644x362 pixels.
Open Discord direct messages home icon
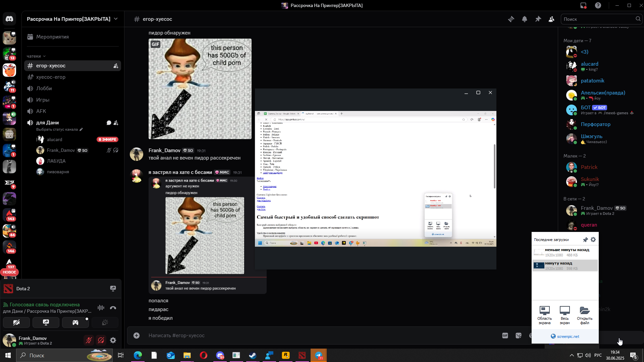click(x=9, y=19)
